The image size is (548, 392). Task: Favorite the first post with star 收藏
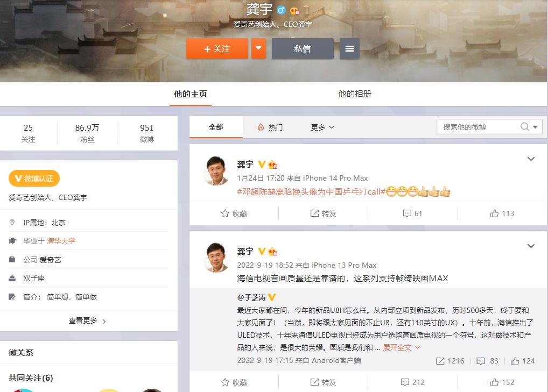click(x=234, y=213)
